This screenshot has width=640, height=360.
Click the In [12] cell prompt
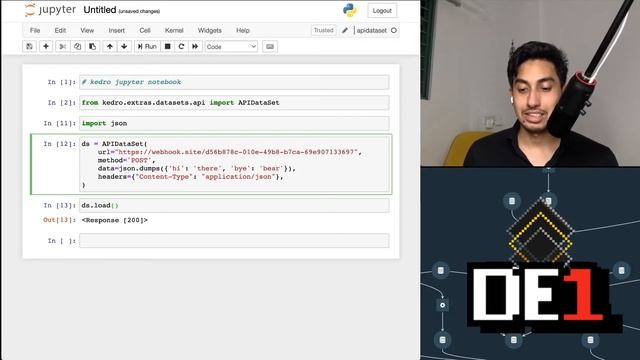pos(60,144)
